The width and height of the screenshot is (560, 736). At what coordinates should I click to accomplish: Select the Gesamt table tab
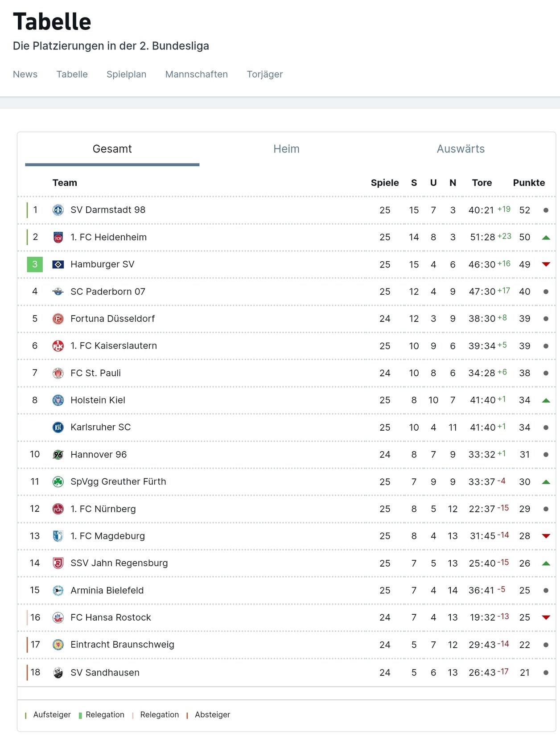pos(112,149)
